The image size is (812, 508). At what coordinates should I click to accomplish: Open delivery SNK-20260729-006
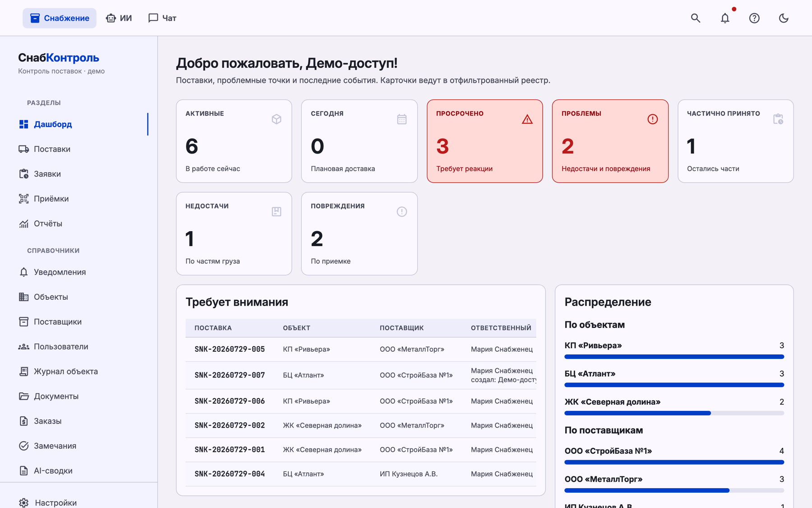(229, 401)
